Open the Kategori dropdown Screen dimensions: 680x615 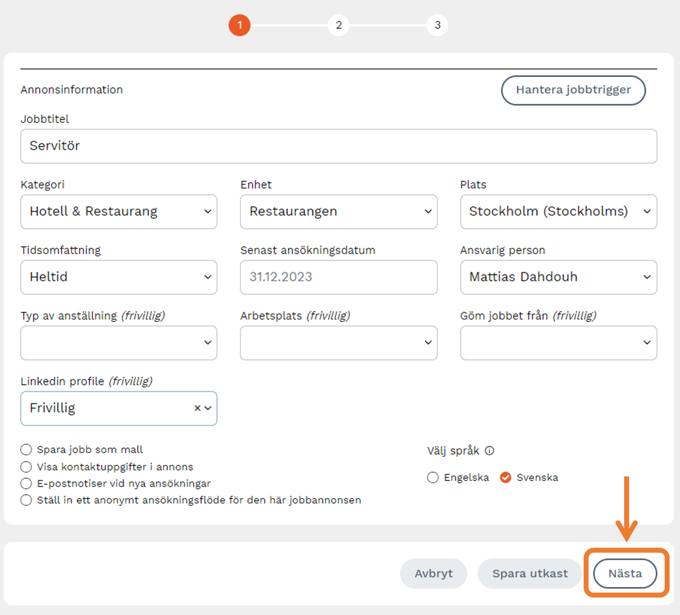(118, 212)
